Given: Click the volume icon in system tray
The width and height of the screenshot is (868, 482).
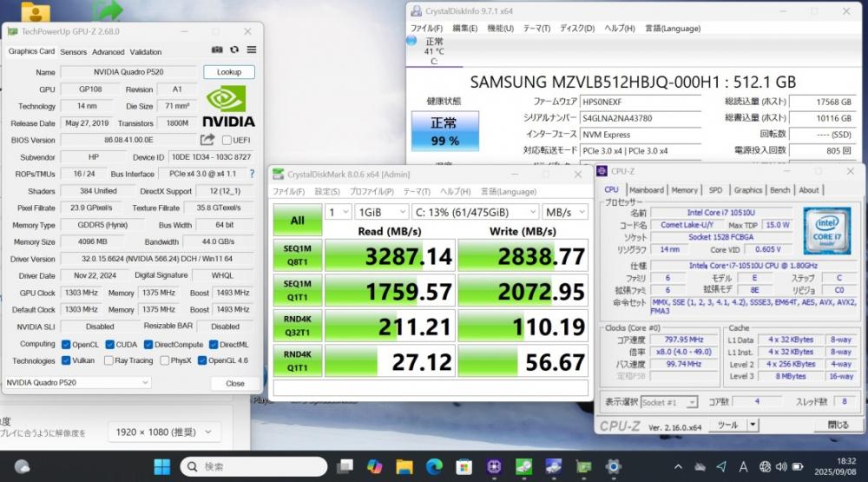Looking at the screenshot, I should click(782, 466).
